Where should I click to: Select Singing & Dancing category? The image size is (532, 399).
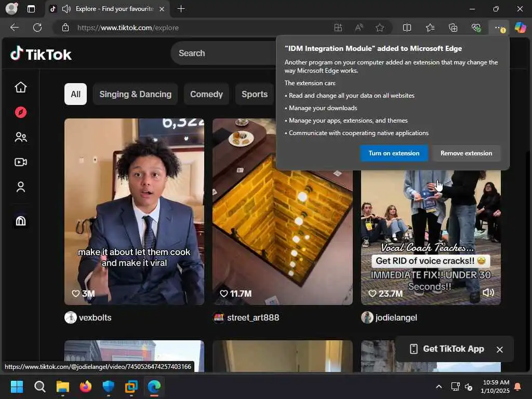point(136,94)
